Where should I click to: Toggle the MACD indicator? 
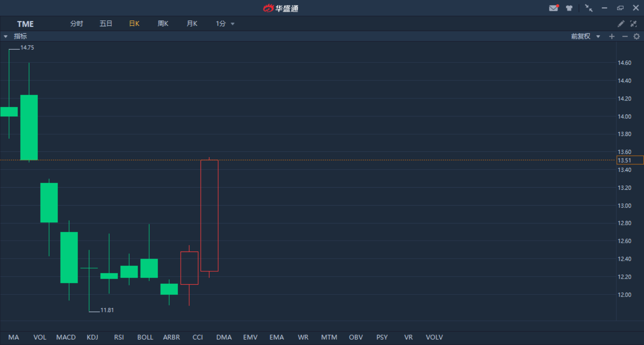coord(66,337)
